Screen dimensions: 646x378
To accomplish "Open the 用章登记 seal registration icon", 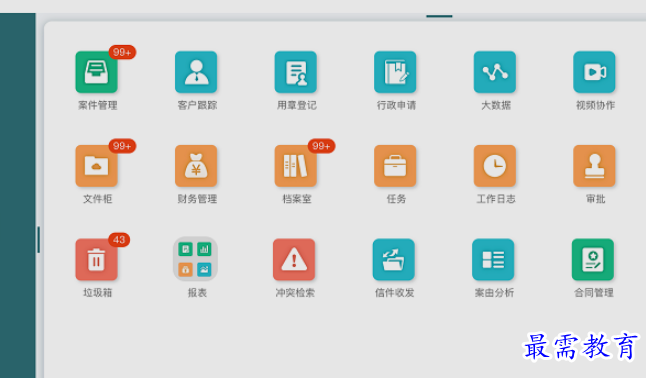I will [x=296, y=72].
